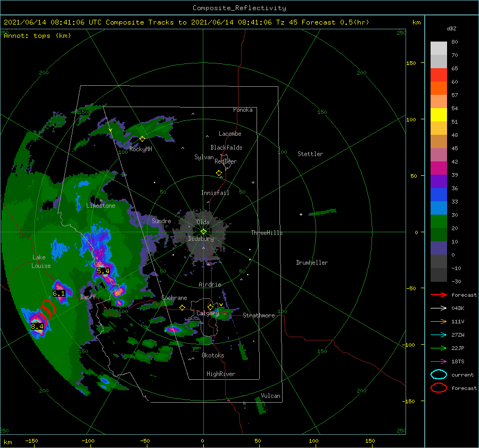Pick the dark orange 60 dBZ swatch
This screenshot has width=479, height=448.
(439, 88)
